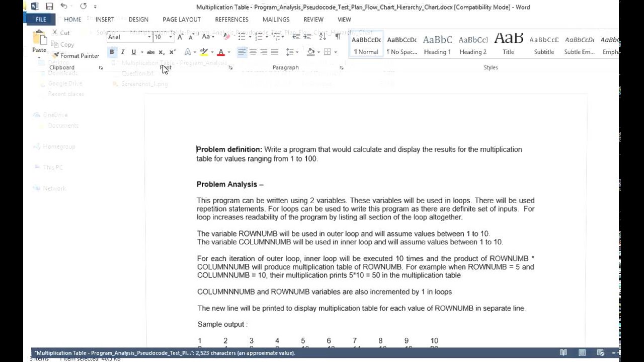Apply text highlight color marker
The height and width of the screenshot is (362, 644).
(204, 52)
